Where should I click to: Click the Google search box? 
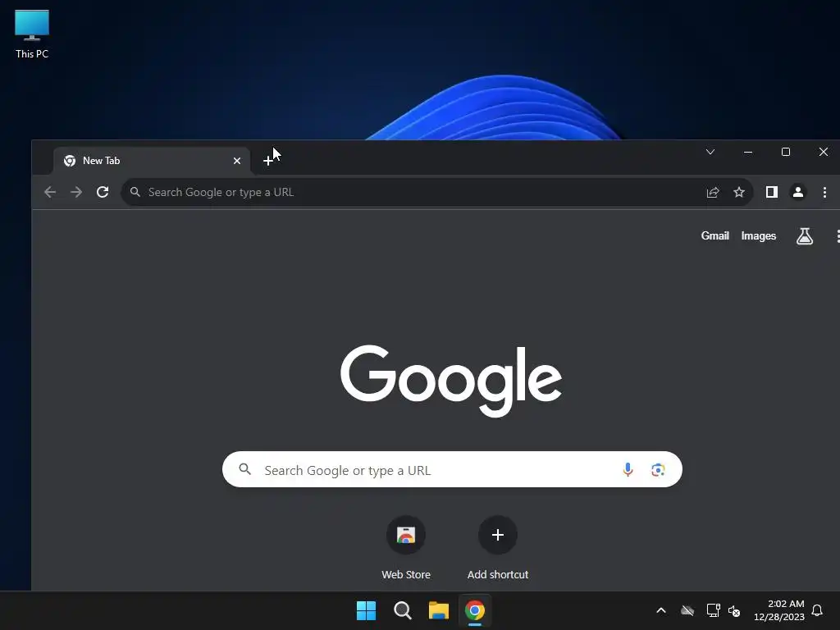pyautogui.click(x=452, y=470)
